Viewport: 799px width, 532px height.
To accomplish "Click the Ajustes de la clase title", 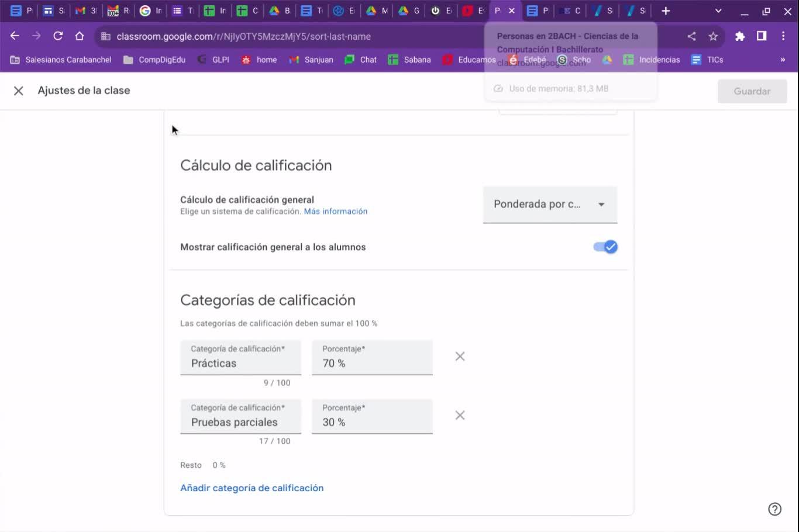I will 84,91.
